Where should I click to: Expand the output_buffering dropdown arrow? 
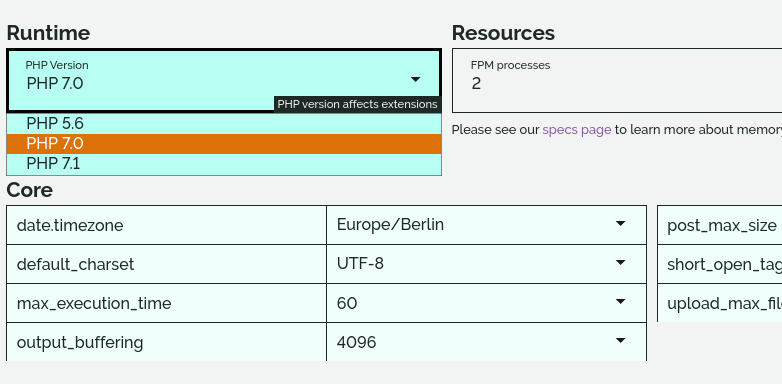(620, 340)
